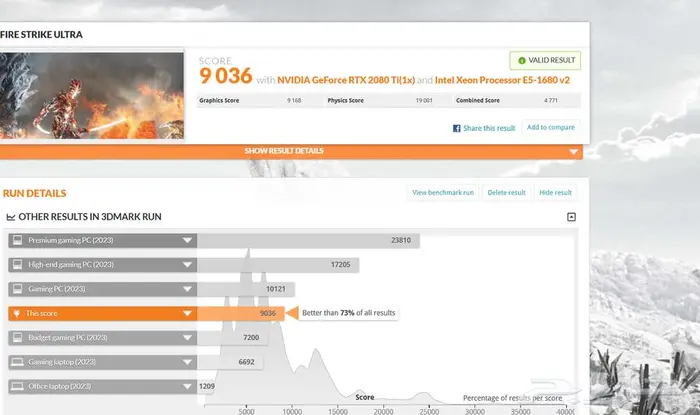Screen dimensions: 700x415
Task: Click the Better than 73% of all results tooltip
Action: [349, 313]
